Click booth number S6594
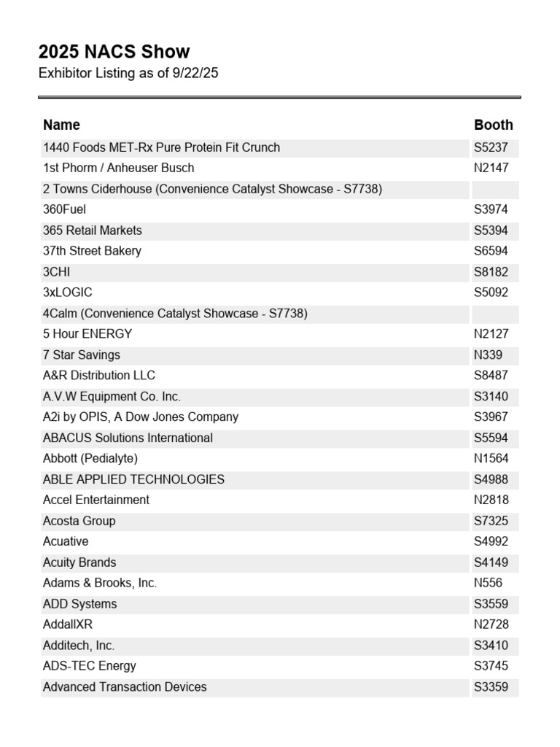 (491, 251)
